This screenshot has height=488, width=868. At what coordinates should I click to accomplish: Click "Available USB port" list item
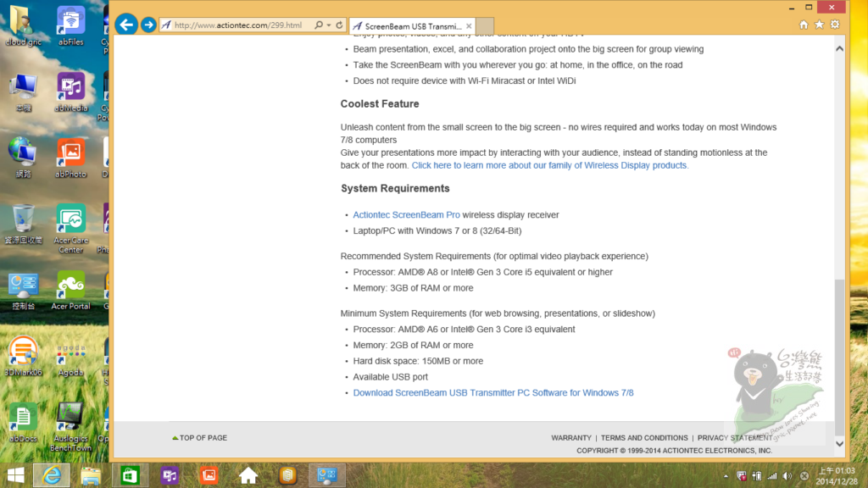(390, 377)
